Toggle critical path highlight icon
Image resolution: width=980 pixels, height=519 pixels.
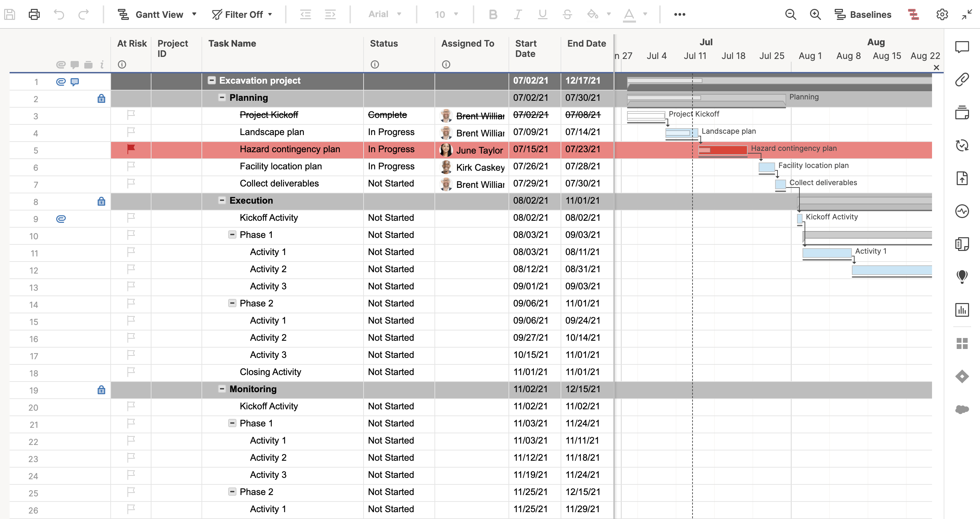pos(914,14)
